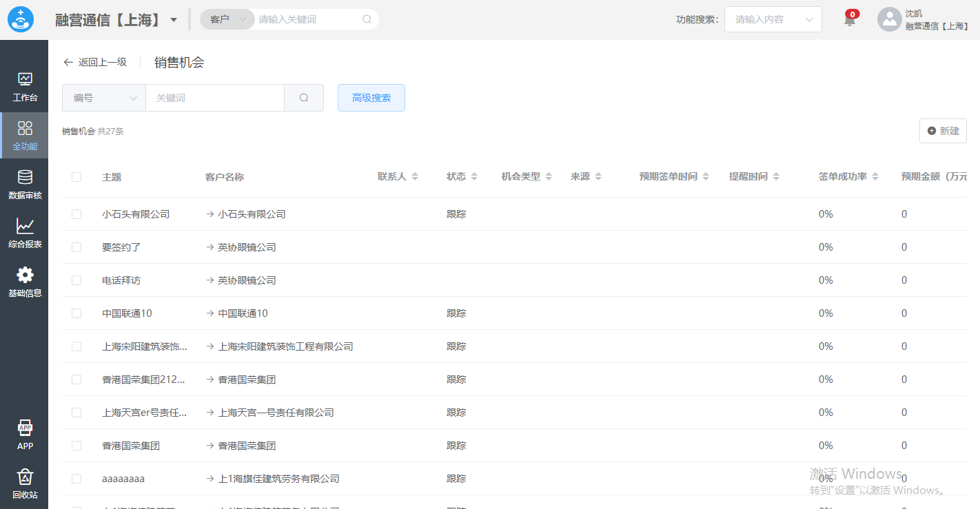This screenshot has width=980, height=509.
Task: Check the box for 中国联通10 row
Action: coord(76,313)
